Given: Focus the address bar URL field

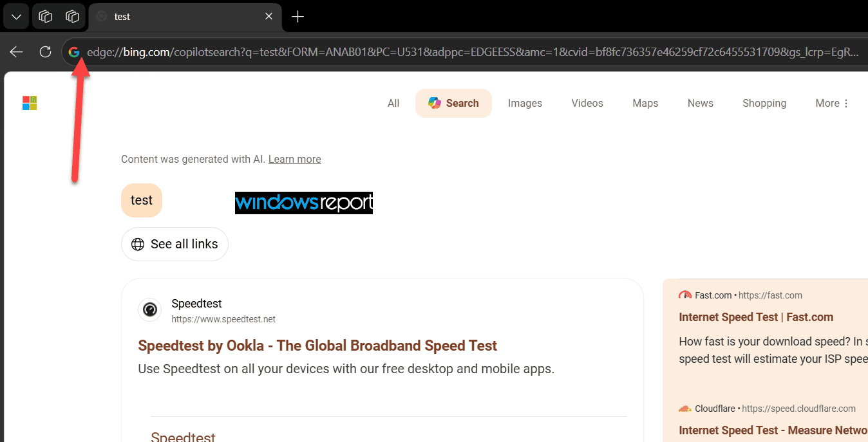Looking at the screenshot, I should pos(473,52).
